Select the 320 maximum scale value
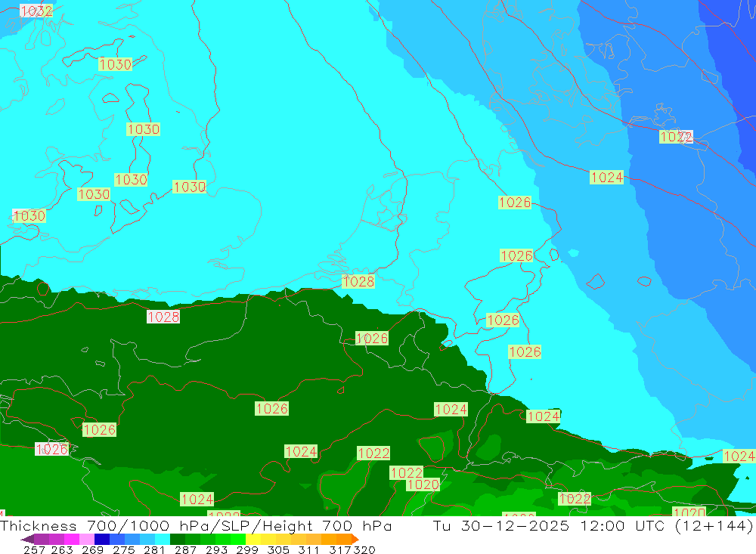The width and height of the screenshot is (756, 554). tap(364, 549)
